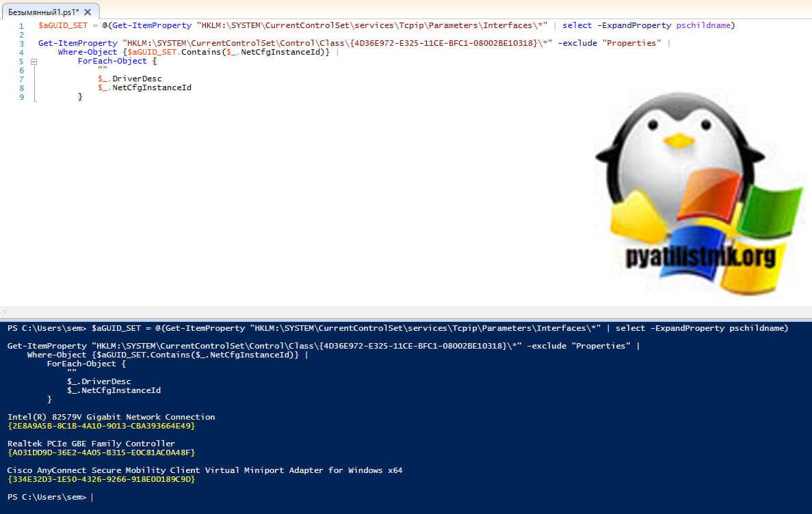Click $_.DriverDesc in the script editor
Screen dimensions: 812x514
(129, 79)
